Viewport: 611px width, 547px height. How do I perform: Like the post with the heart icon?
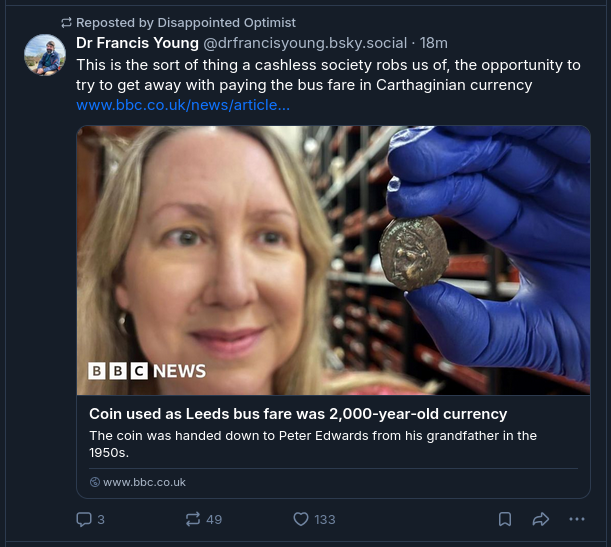301,519
